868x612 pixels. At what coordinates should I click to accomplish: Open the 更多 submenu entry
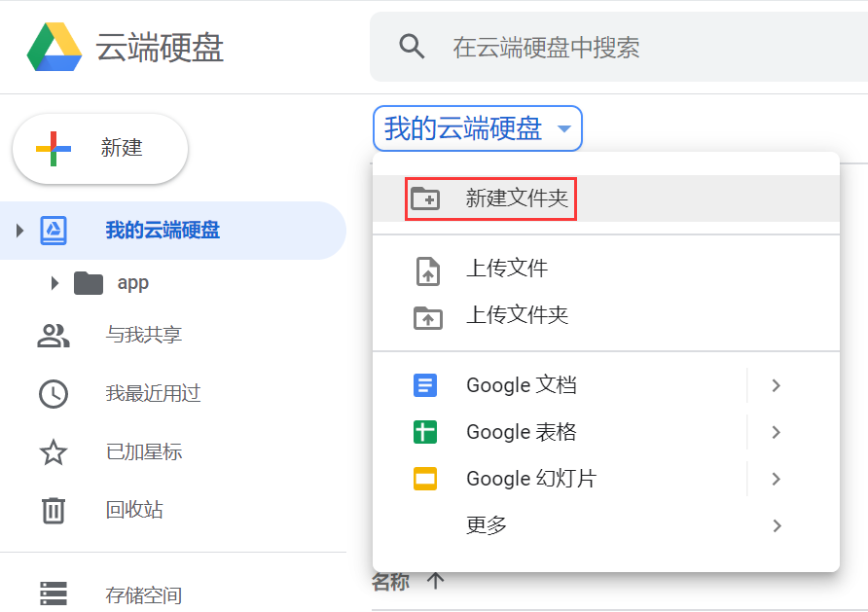pos(606,525)
